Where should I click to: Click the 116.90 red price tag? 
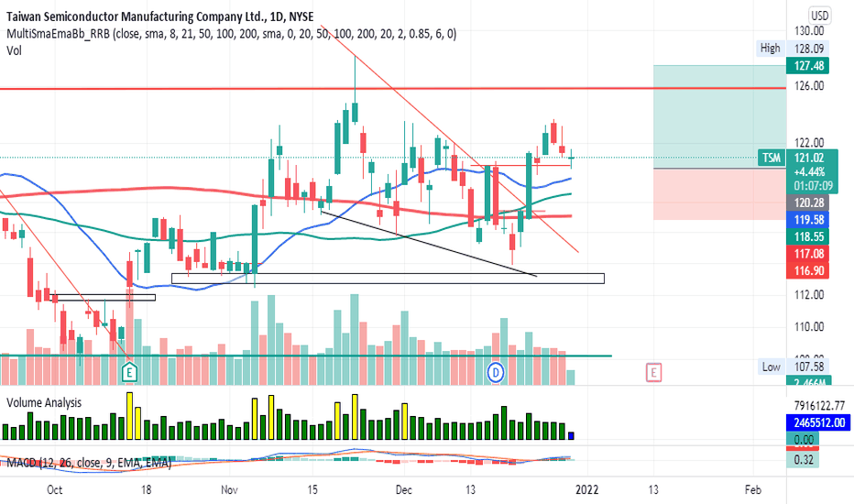[x=808, y=270]
